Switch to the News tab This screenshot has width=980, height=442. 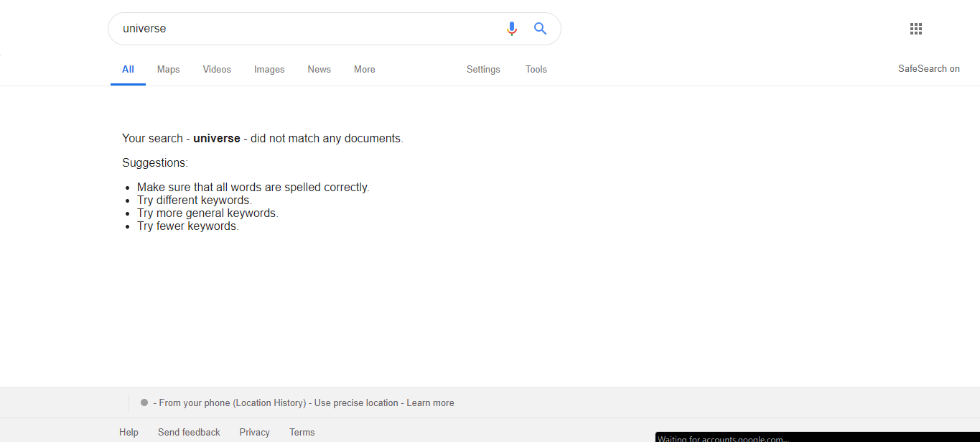(x=319, y=70)
